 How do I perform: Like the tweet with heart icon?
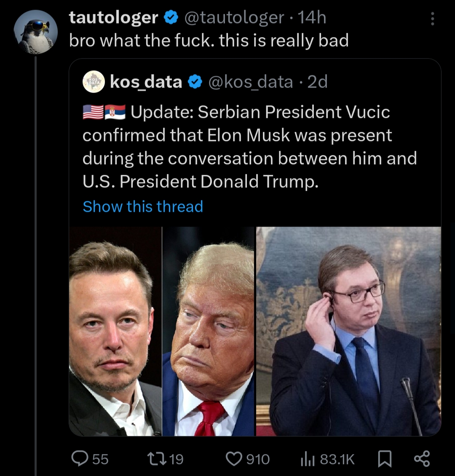[234, 458]
